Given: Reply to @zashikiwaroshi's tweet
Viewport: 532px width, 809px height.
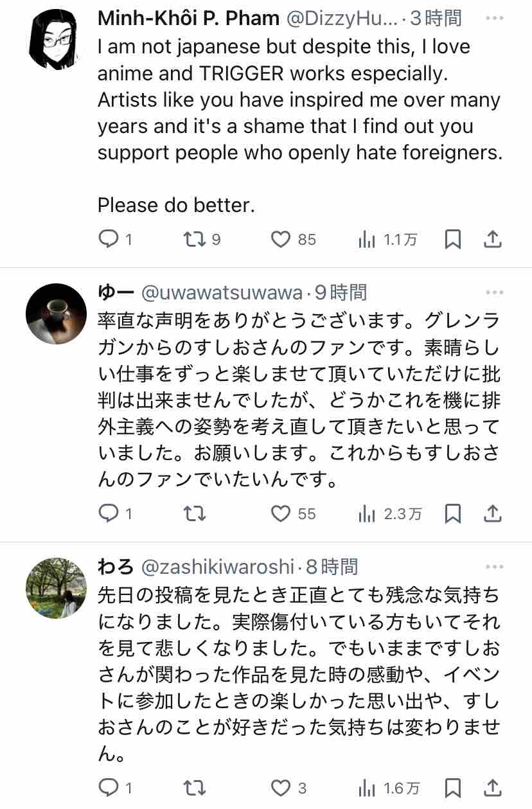Looking at the screenshot, I should (x=108, y=788).
